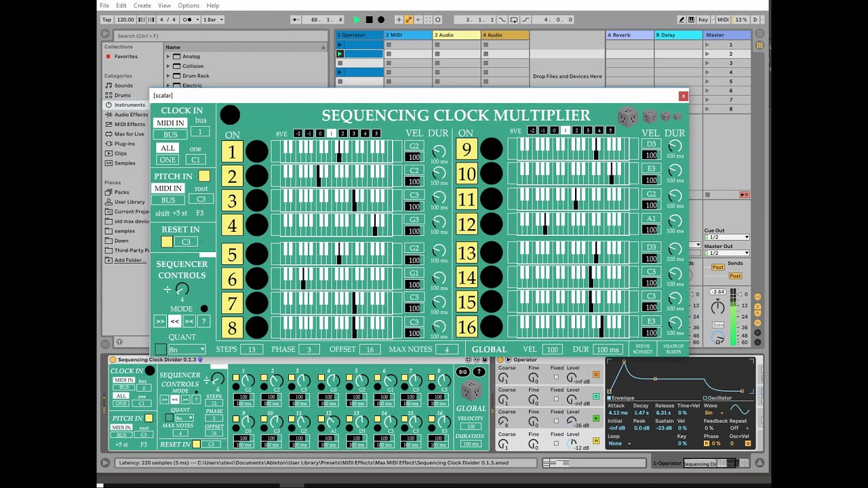This screenshot has height=488, width=868.
Task: Adjust step 1 DUR knob
Action: (x=439, y=151)
